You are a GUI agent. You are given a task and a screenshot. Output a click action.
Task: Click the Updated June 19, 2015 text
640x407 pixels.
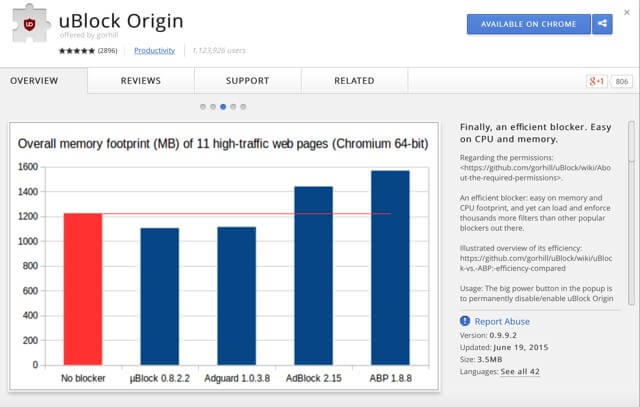504,347
